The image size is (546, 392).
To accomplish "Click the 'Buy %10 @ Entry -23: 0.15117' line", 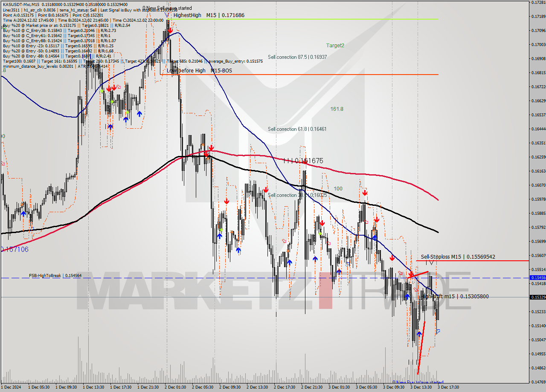I will tap(58, 46).
